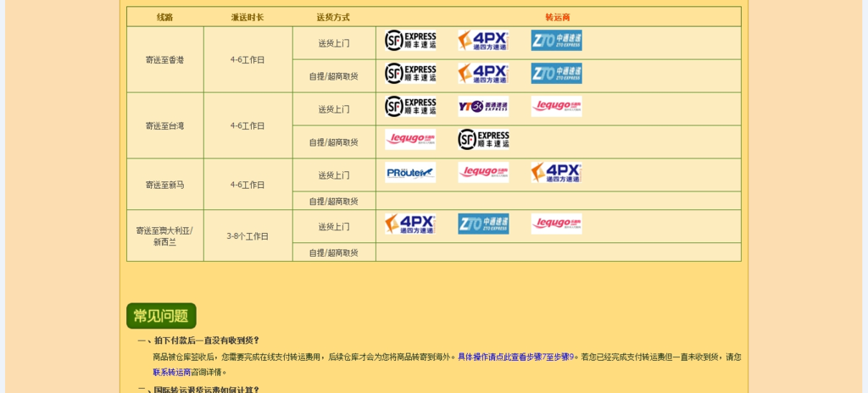Click 4-6工作日 in the Hong Kong row
The height and width of the screenshot is (393, 868).
click(248, 60)
